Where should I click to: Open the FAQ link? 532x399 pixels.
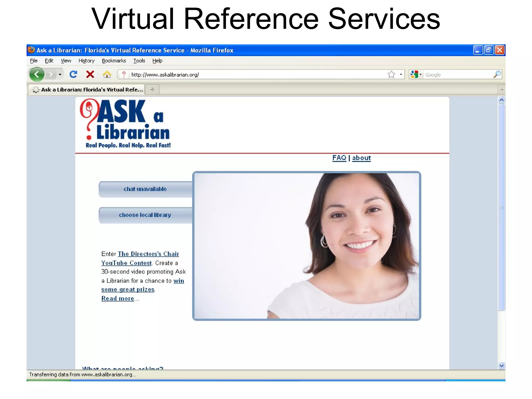coord(339,158)
